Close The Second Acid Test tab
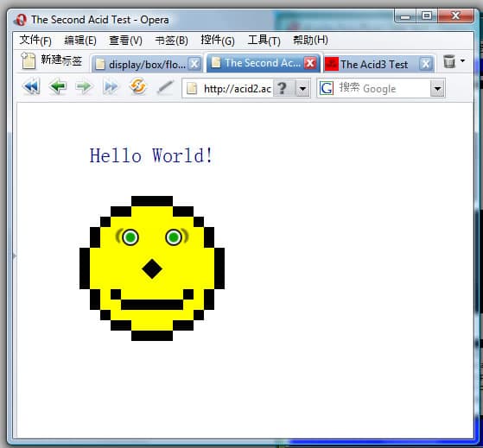Image resolution: width=483 pixels, height=448 pixels. [x=310, y=63]
